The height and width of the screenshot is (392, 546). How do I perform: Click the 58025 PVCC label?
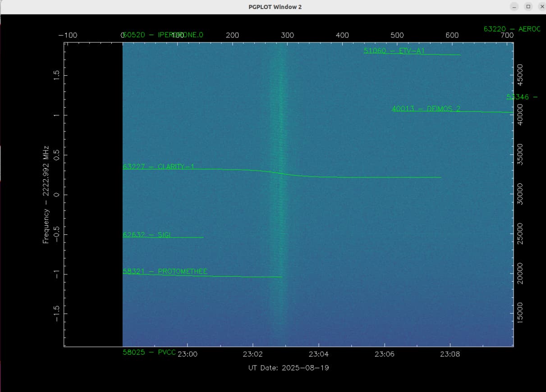[149, 352]
